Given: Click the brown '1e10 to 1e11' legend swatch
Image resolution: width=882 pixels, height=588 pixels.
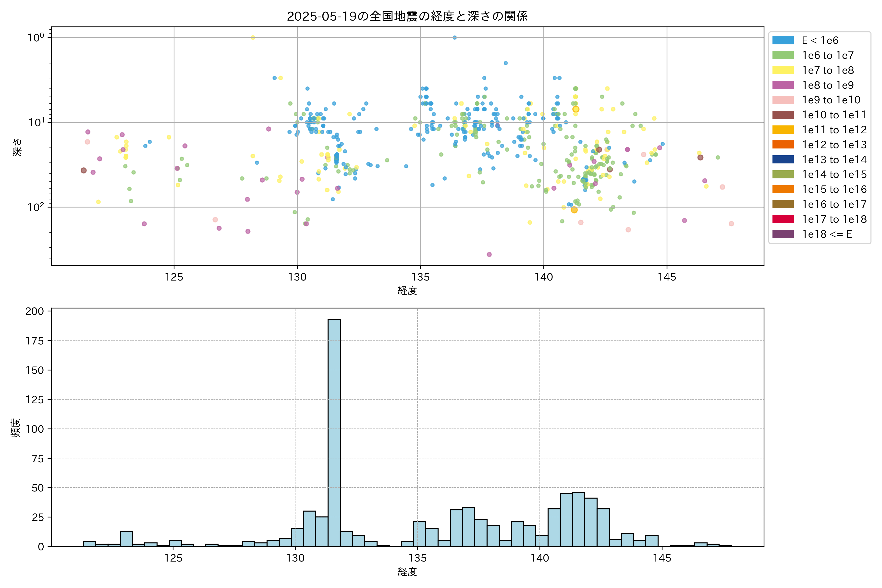Looking at the screenshot, I should tap(783, 115).
